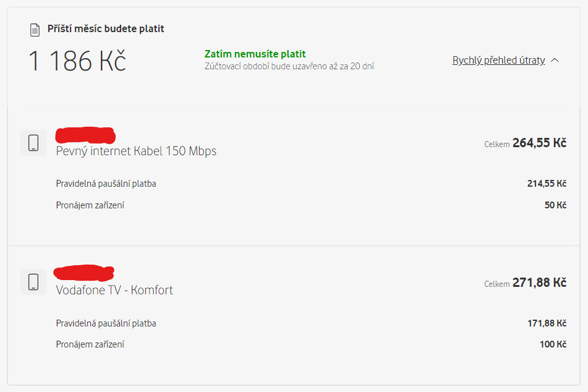Select Pronájem zařízení row priced 50 Kč
588x392 pixels.
click(x=311, y=205)
